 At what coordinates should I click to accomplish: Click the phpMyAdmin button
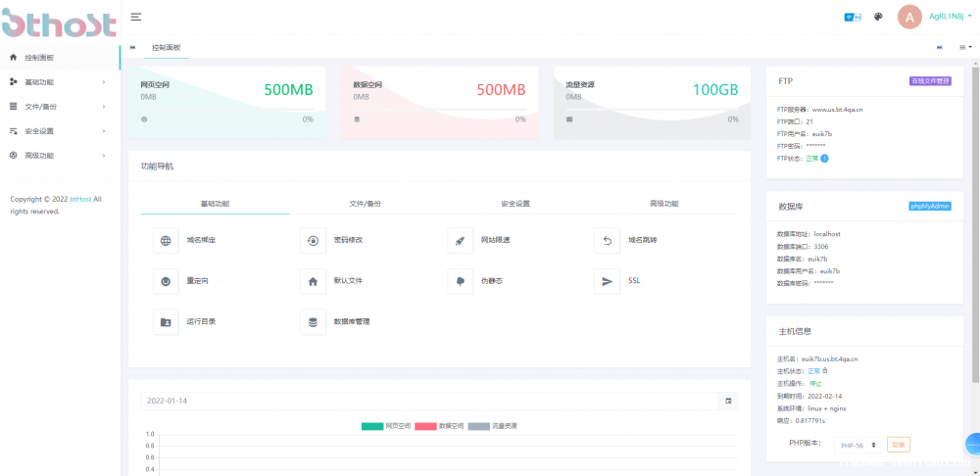pyautogui.click(x=930, y=206)
